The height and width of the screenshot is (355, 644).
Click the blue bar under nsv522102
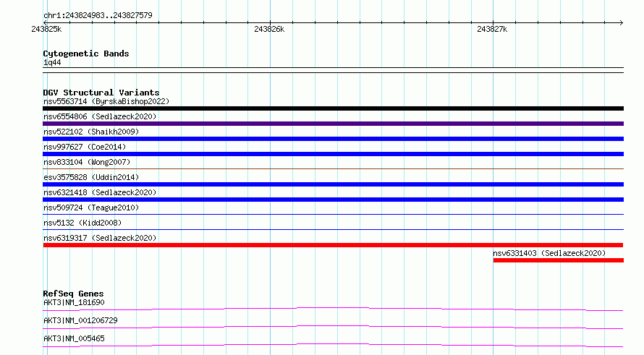pos(333,139)
